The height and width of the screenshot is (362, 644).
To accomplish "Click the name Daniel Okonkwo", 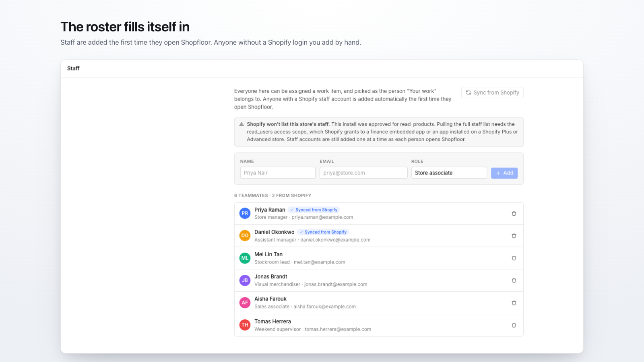I will tap(275, 232).
